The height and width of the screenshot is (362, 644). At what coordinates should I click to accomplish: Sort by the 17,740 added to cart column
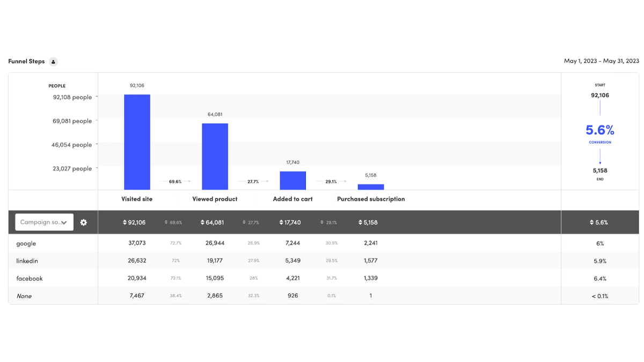pyautogui.click(x=290, y=222)
